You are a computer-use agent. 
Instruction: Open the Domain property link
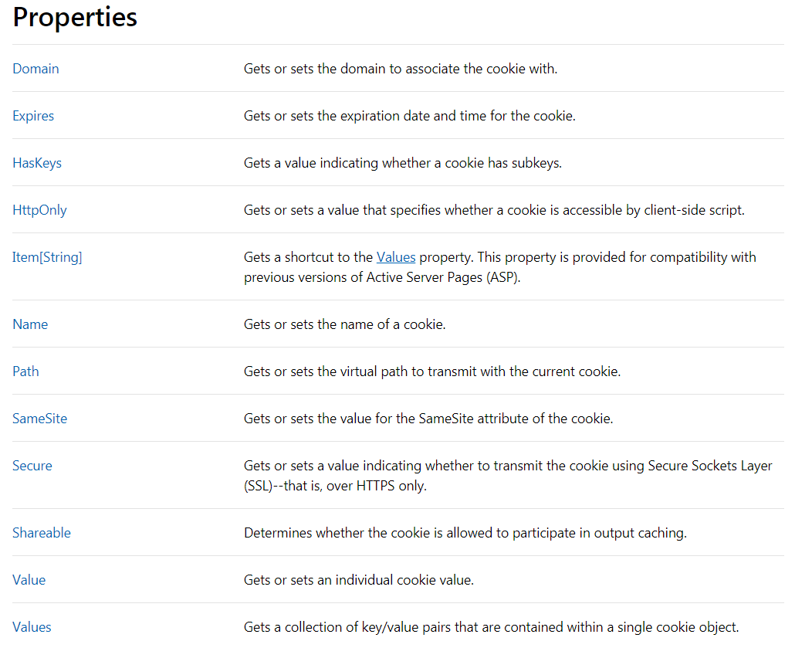(x=36, y=69)
